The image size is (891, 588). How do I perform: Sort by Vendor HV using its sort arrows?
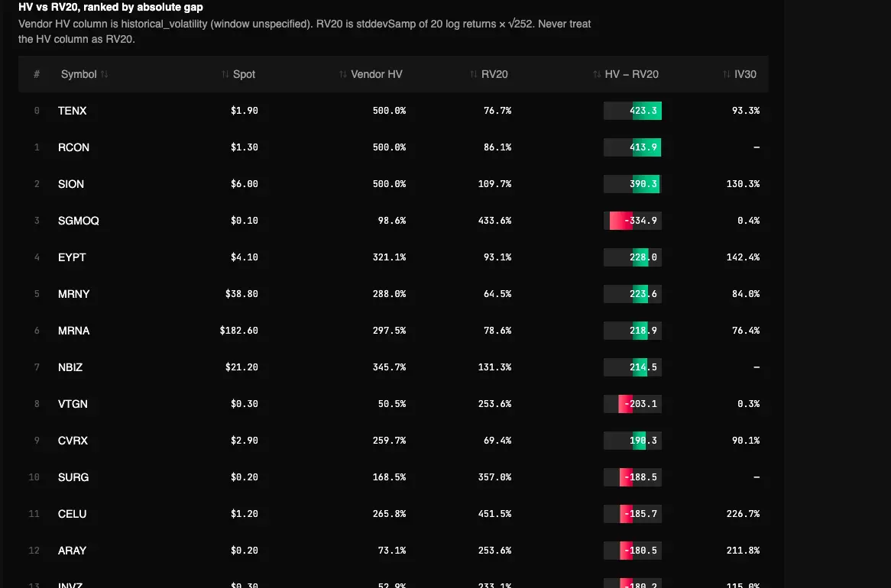pos(343,74)
